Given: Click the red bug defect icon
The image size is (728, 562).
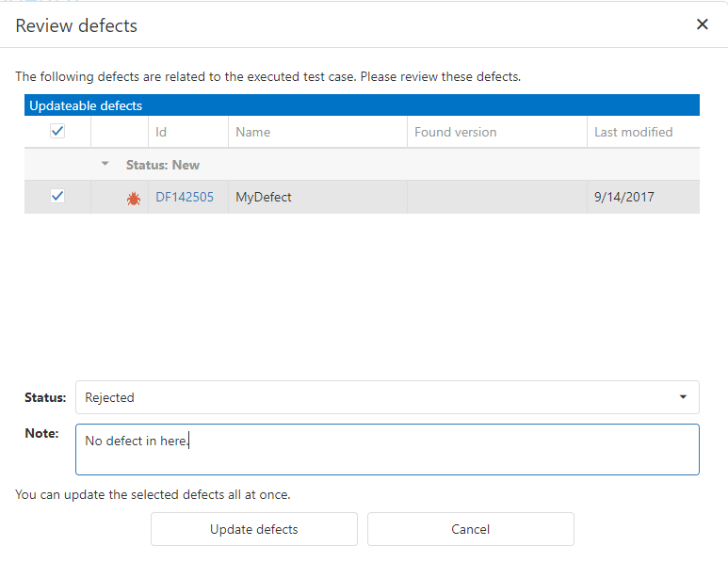Looking at the screenshot, I should pyautogui.click(x=134, y=198).
